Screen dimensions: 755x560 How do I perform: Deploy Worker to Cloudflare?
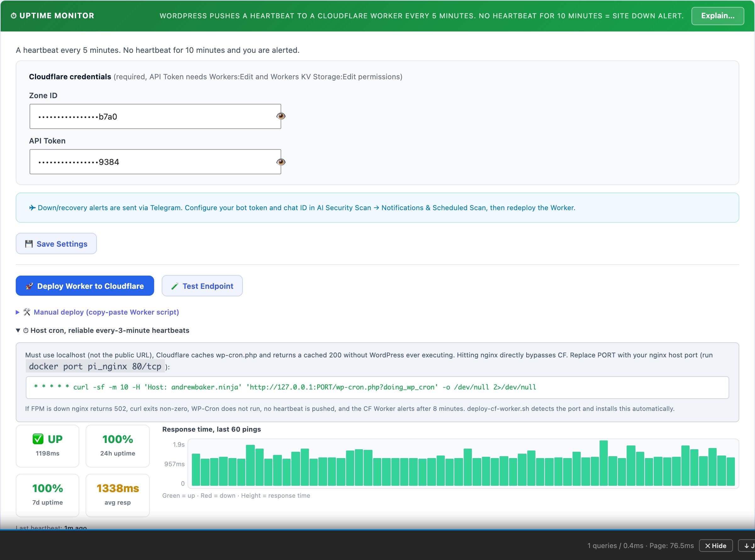click(x=85, y=286)
